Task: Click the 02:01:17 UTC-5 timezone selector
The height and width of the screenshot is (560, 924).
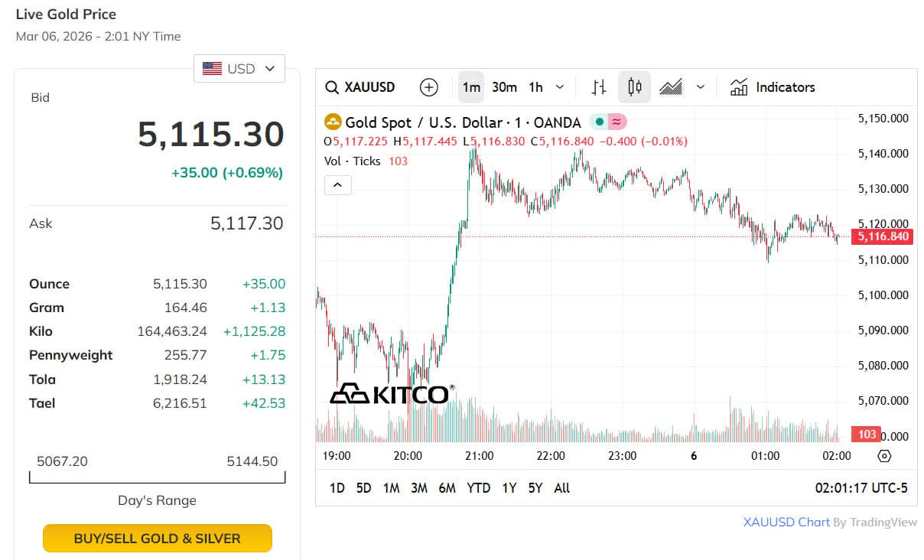Action: click(861, 488)
